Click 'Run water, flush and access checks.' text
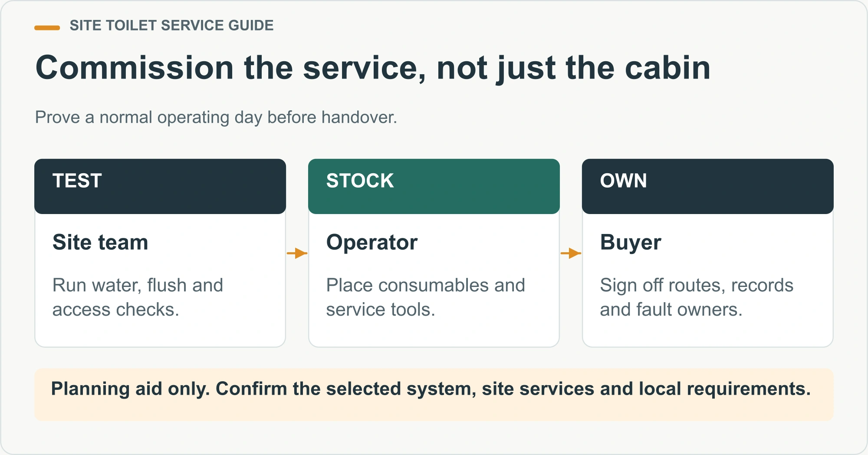868x455 pixels. coord(138,297)
